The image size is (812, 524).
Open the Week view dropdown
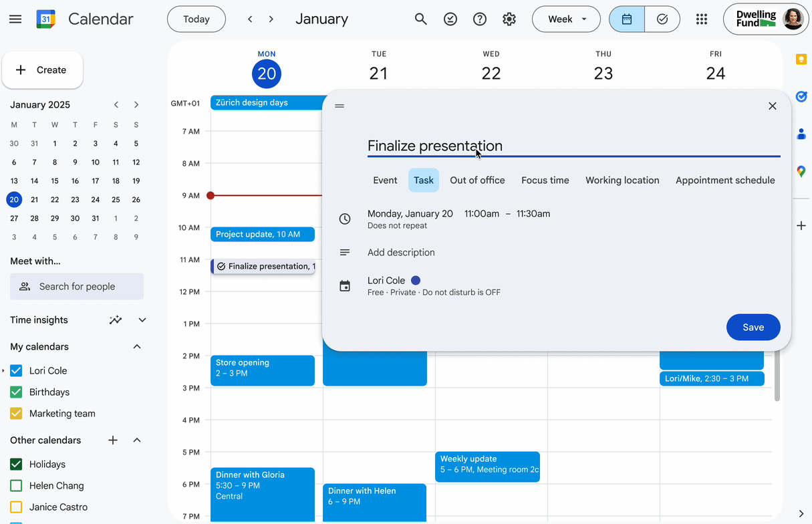pos(566,19)
